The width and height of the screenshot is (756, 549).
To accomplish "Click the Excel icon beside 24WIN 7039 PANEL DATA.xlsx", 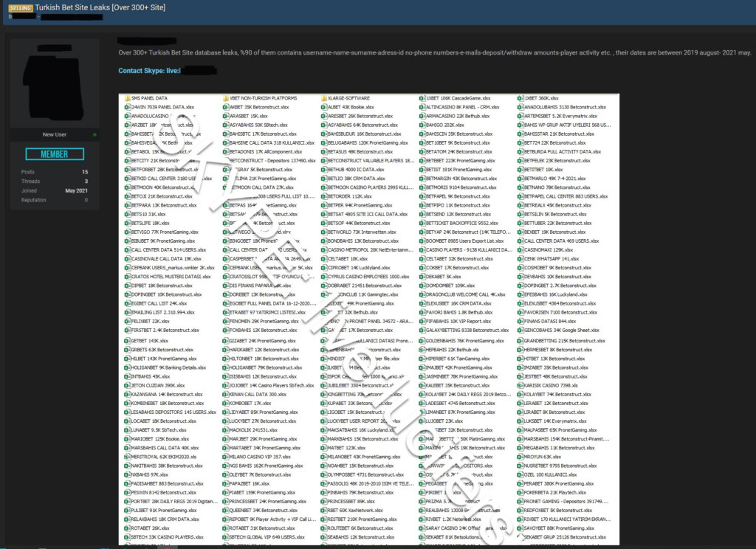I will pyautogui.click(x=127, y=107).
